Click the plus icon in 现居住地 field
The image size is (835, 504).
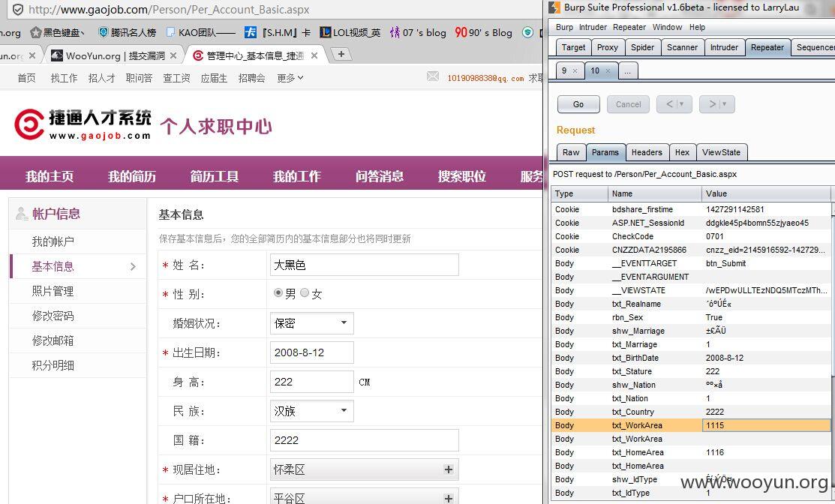pyautogui.click(x=449, y=469)
